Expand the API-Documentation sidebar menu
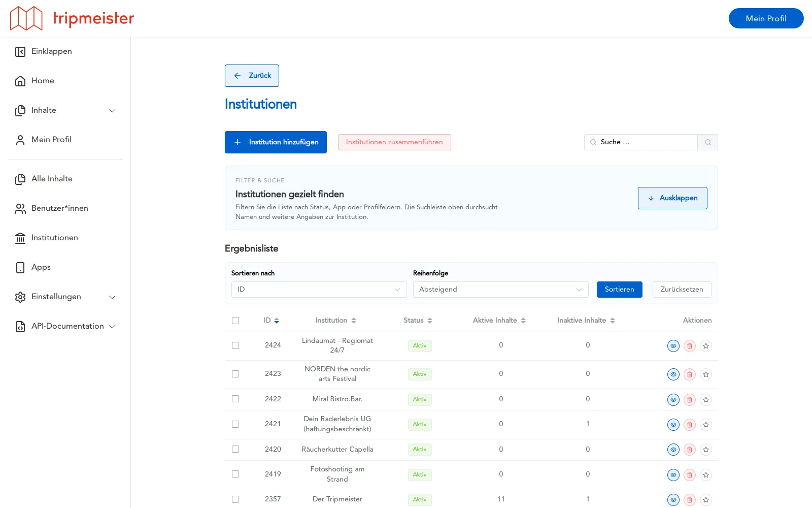 pyautogui.click(x=65, y=326)
